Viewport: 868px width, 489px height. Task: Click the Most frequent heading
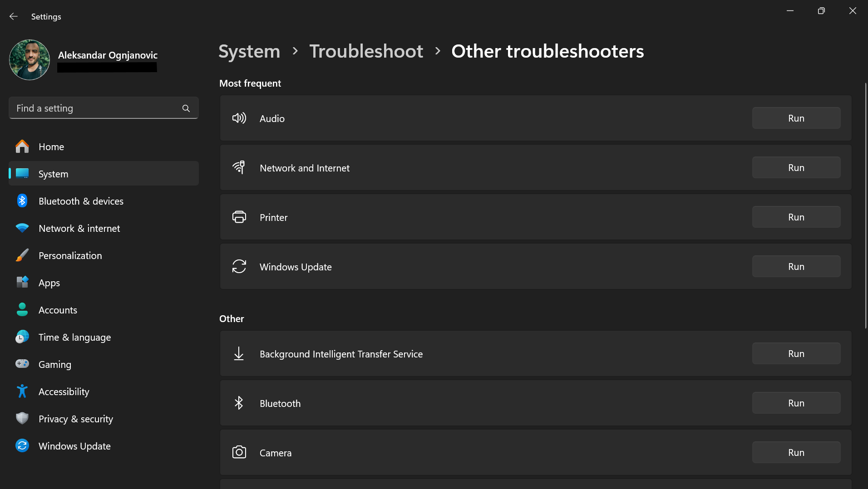click(250, 83)
